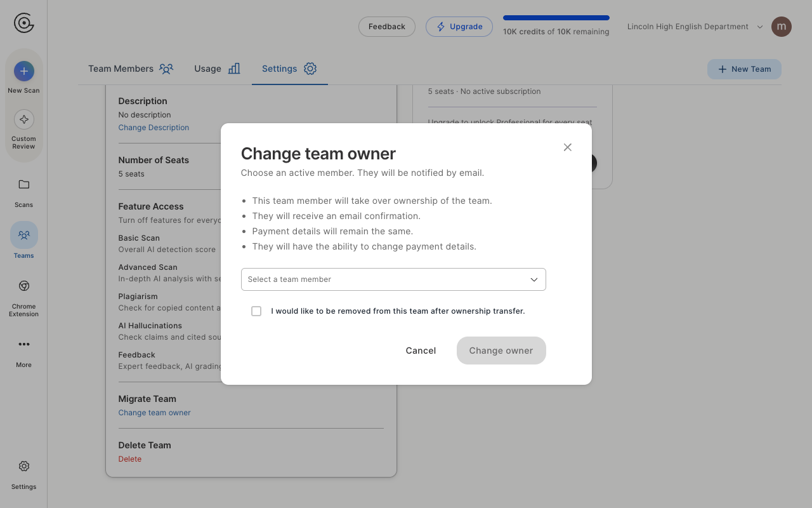The image size is (812, 508).
Task: Click the credits remaining progress bar
Action: coord(556,18)
